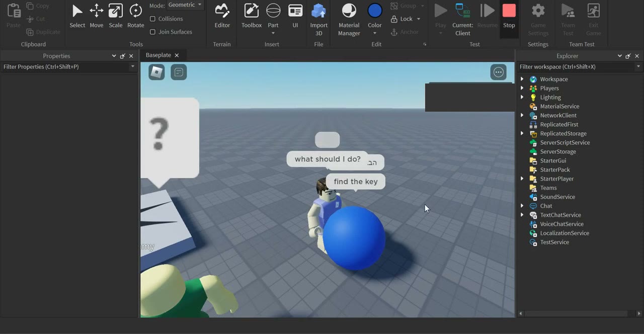The image size is (644, 334).
Task: Expand the ReplicatedStorage node
Action: [522, 133]
